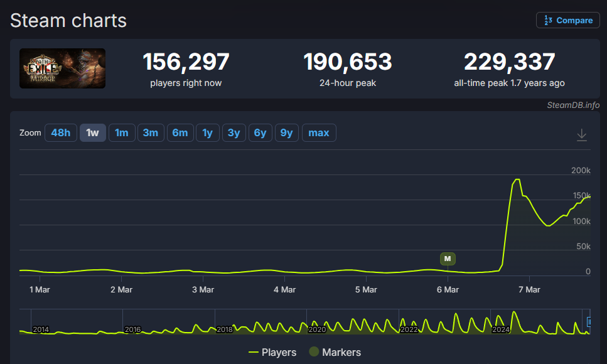607x364 pixels.
Task: Click 2014 in the navigator timeline
Action: point(41,329)
